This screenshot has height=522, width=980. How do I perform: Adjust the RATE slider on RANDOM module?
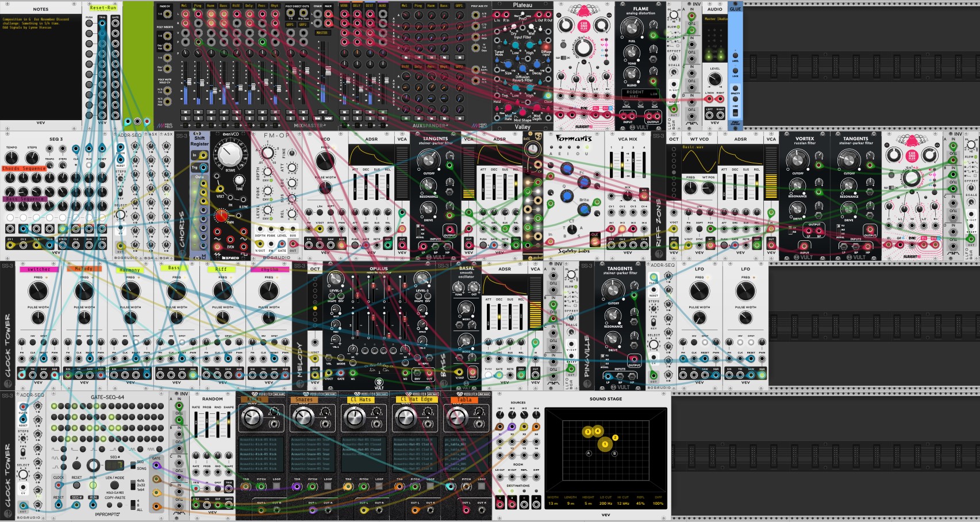pos(196,426)
